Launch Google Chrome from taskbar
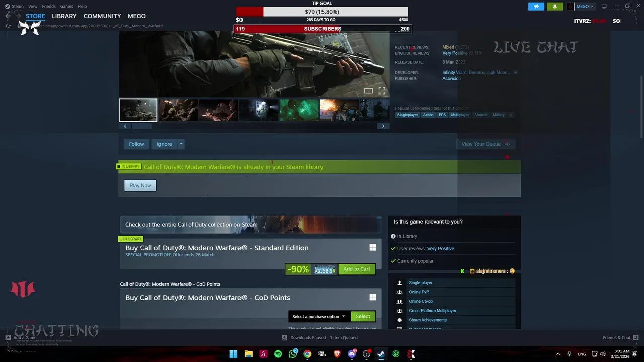The image size is (644, 362). tap(307, 354)
